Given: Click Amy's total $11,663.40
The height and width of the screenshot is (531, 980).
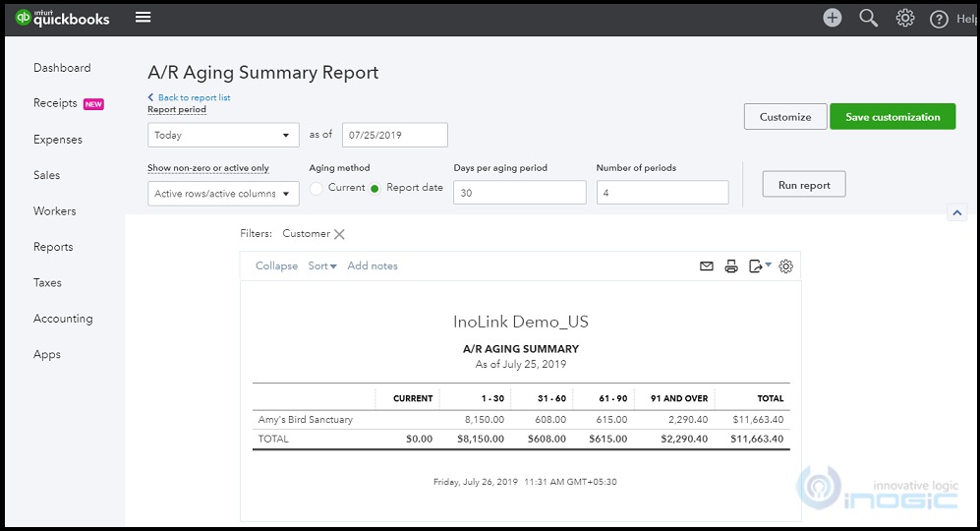Looking at the screenshot, I should (758, 420).
